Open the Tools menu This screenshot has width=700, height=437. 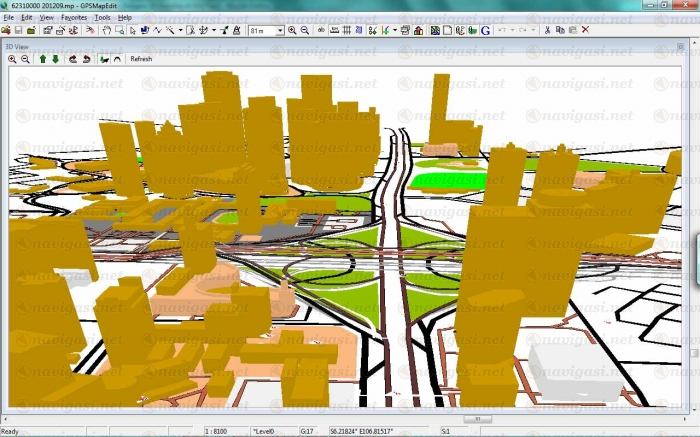pos(102,17)
